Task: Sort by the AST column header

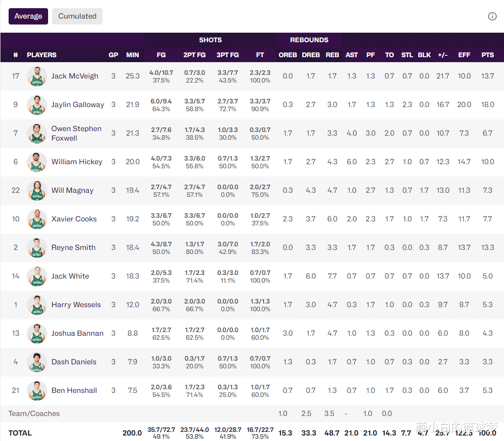Action: point(352,55)
